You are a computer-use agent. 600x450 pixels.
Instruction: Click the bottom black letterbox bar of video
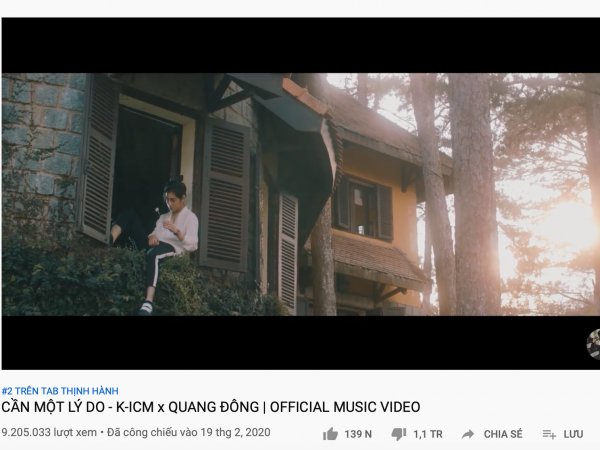(301, 342)
